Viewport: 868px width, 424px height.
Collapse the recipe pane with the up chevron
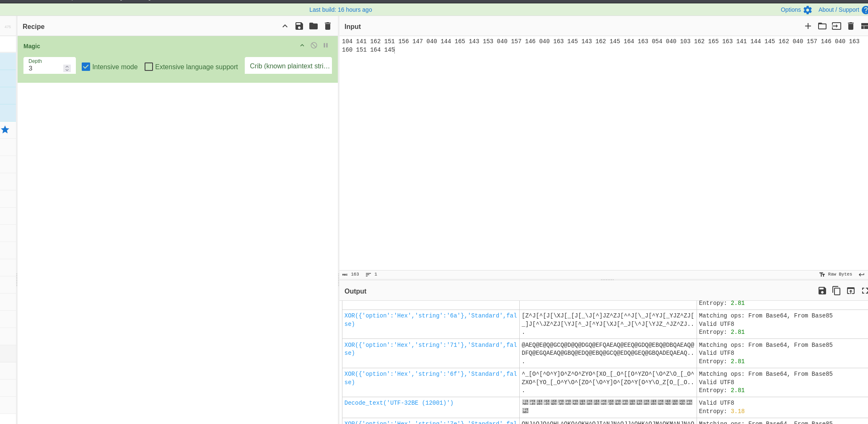285,26
